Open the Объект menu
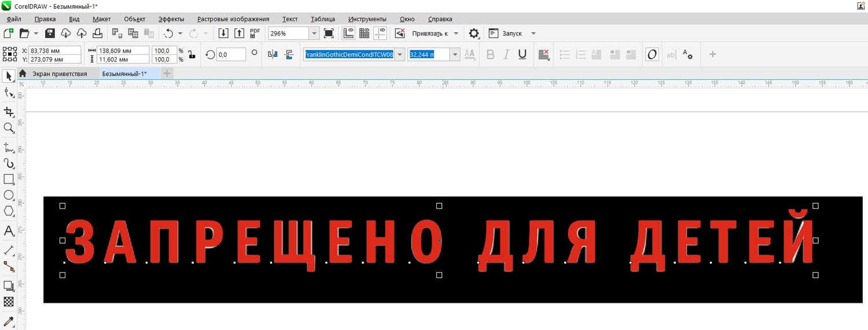Image resolution: width=868 pixels, height=330 pixels. [x=134, y=19]
